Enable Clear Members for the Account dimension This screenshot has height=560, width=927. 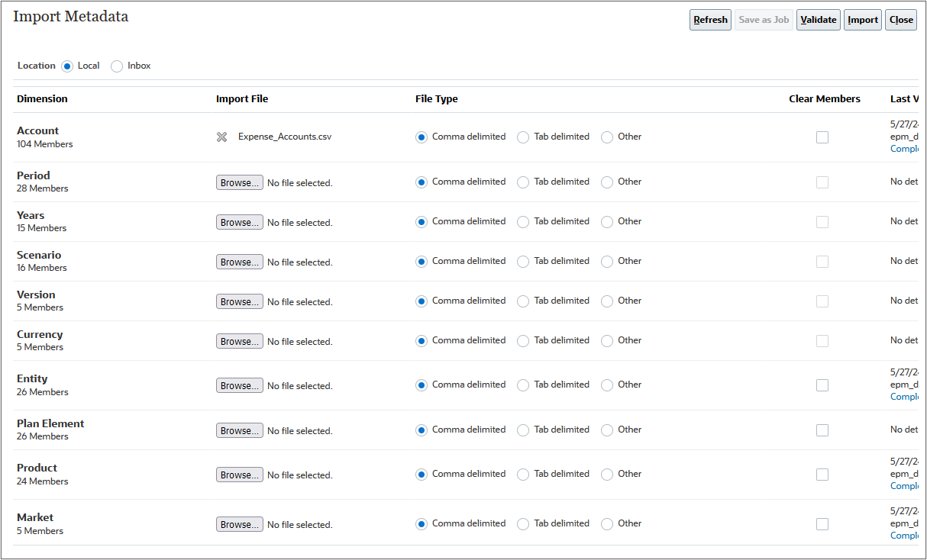click(x=822, y=137)
